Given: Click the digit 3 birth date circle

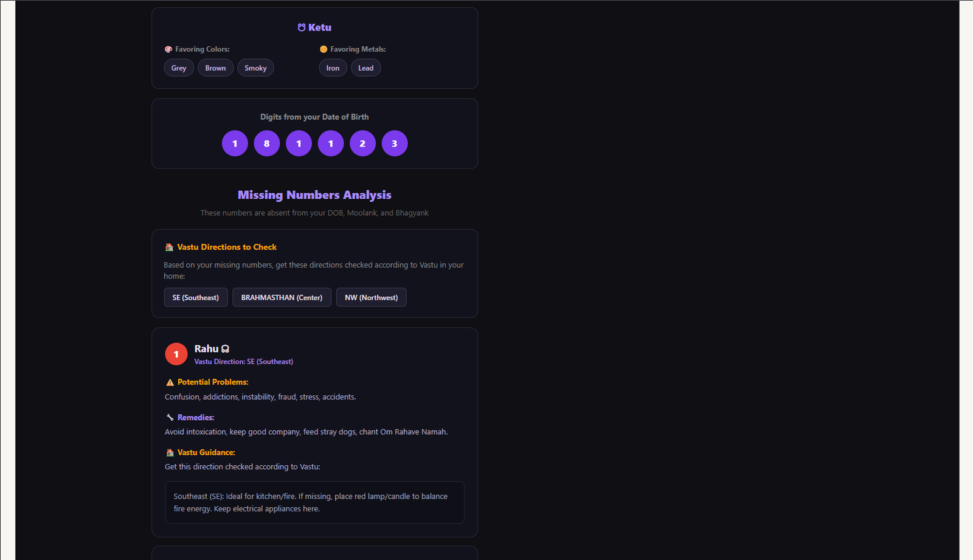Looking at the screenshot, I should (x=394, y=143).
